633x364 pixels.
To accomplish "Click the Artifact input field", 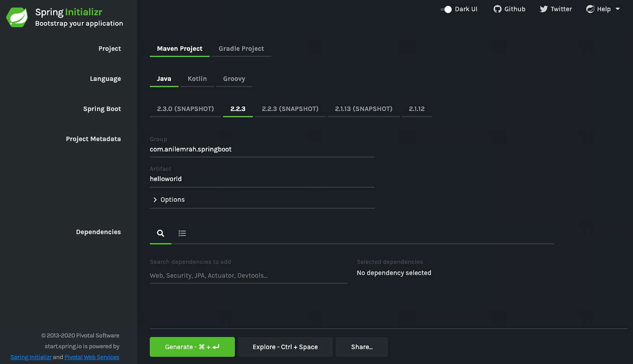I will [262, 179].
